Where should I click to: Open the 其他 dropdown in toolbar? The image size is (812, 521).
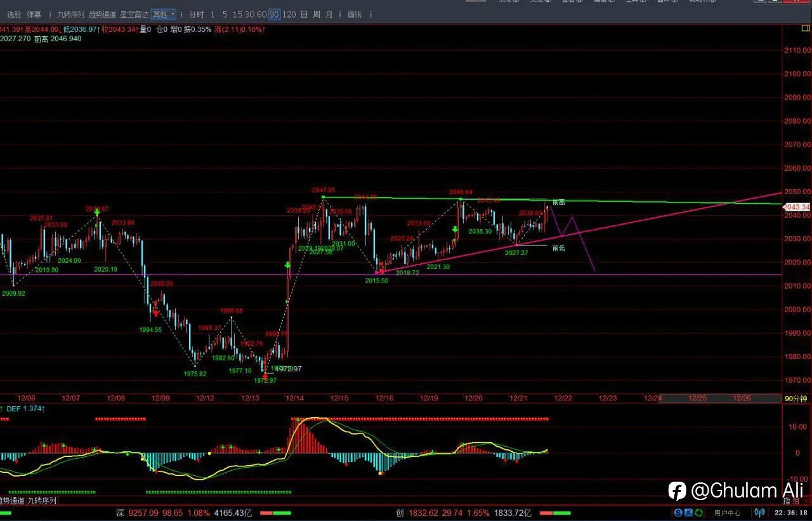coord(163,14)
